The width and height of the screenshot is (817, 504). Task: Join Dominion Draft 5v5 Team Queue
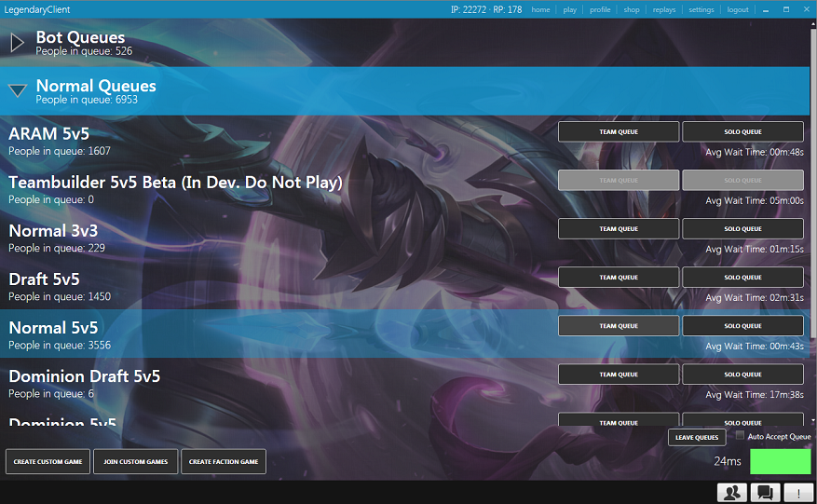619,375
